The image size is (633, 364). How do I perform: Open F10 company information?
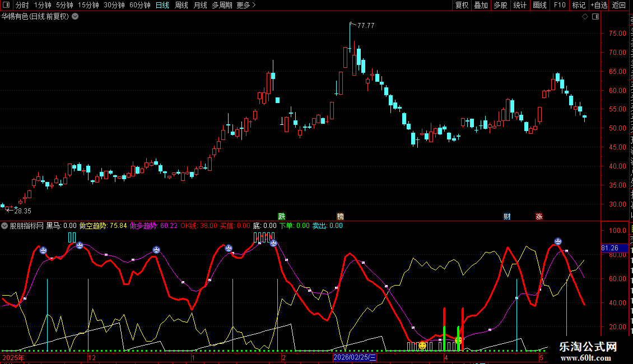coord(560,5)
